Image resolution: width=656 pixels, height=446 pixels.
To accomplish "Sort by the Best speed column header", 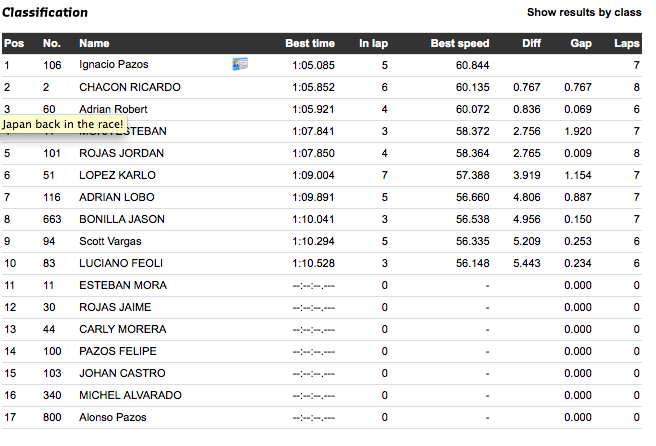I will [x=460, y=44].
